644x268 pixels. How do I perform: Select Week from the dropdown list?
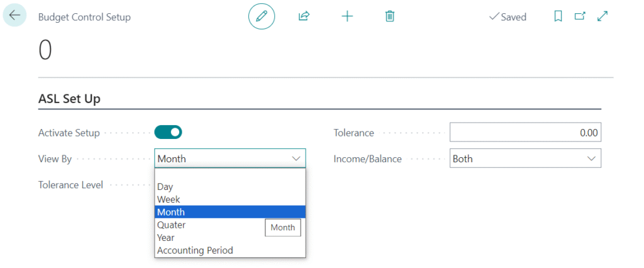(x=169, y=199)
